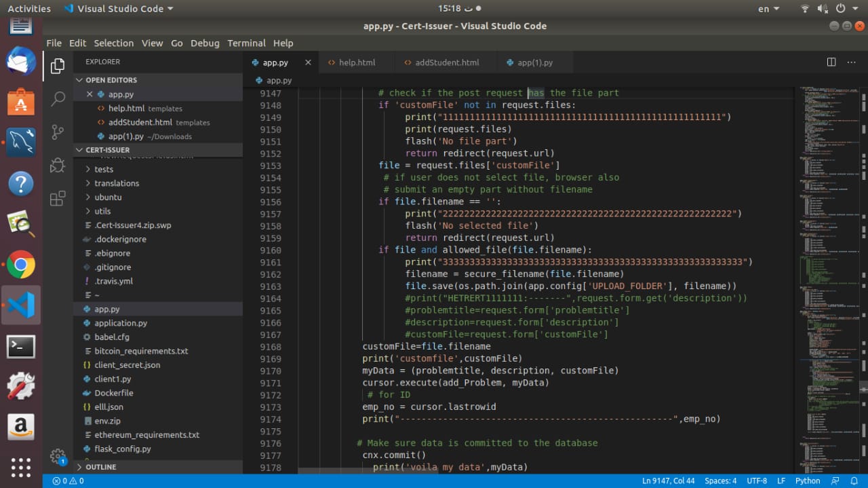Open the Visual Studio Code app menu dropdown
Image resolution: width=868 pixels, height=488 pixels.
click(118, 9)
